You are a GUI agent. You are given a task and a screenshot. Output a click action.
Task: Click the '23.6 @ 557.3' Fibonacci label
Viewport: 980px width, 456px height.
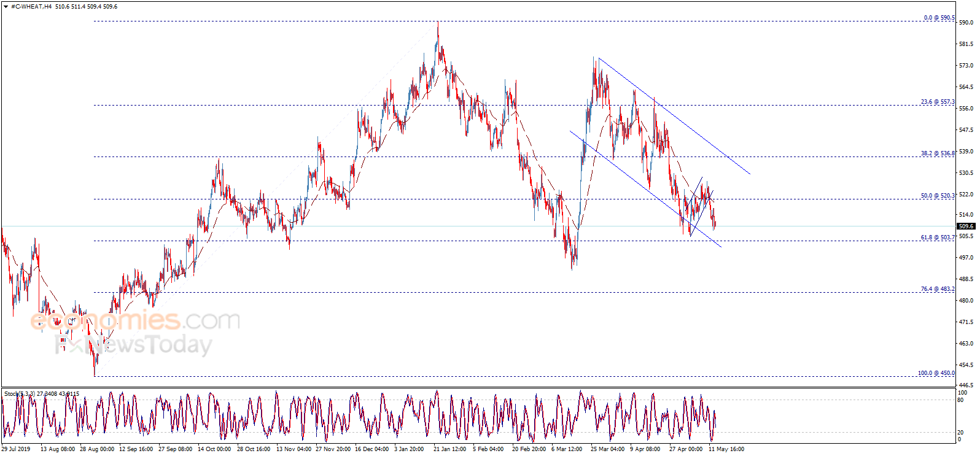tap(938, 102)
